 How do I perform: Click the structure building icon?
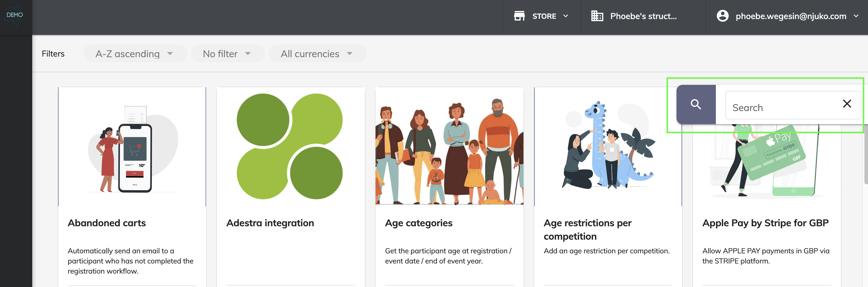coord(597,16)
